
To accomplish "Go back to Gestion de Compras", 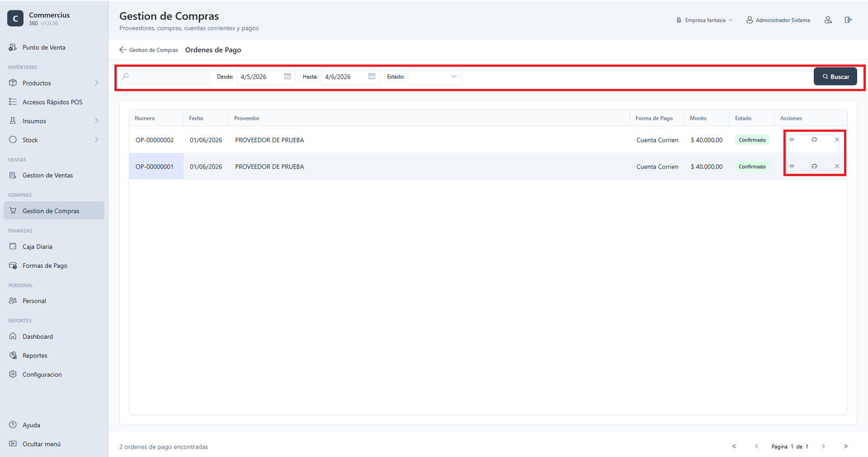I will pos(149,50).
